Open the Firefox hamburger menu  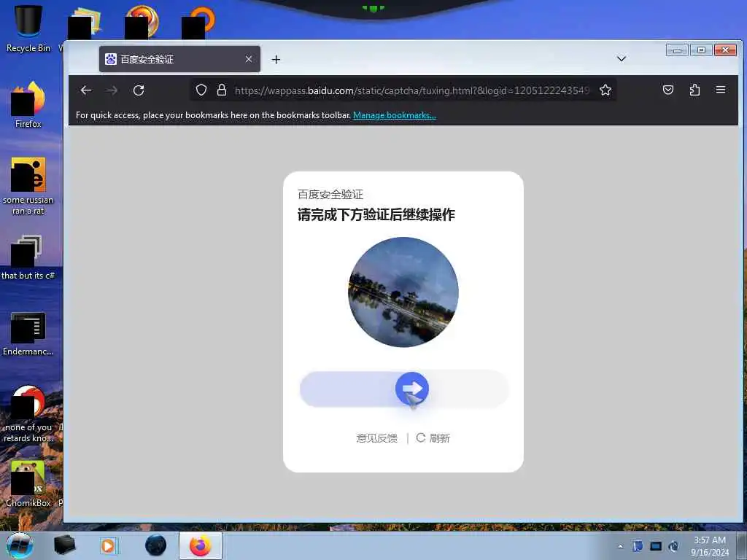[x=721, y=90]
